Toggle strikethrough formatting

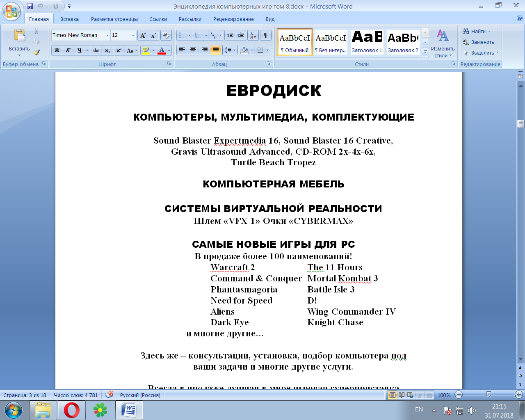(x=96, y=50)
